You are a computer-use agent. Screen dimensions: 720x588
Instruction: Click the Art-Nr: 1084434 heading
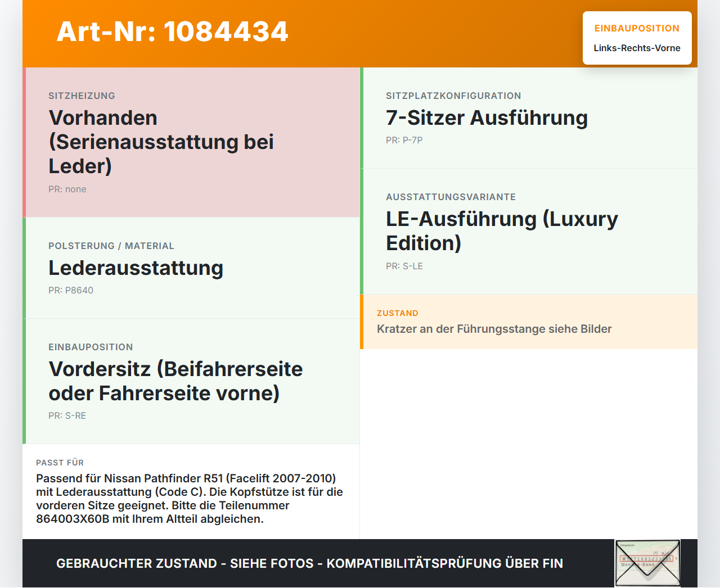pos(173,31)
